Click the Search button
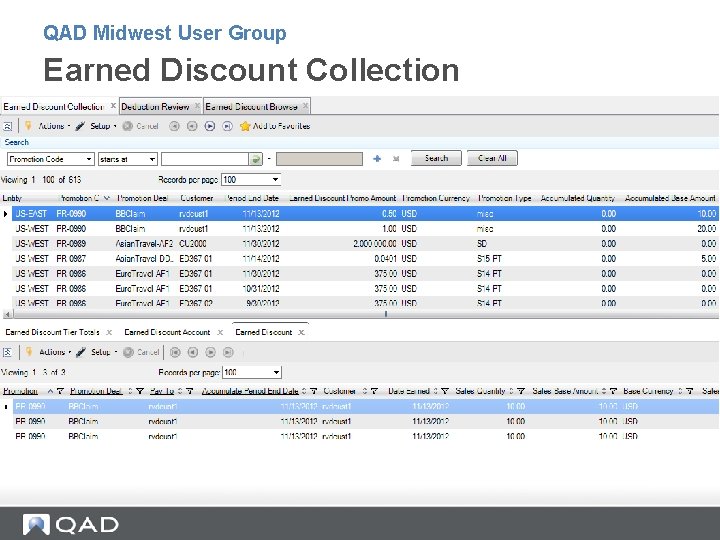Image resolution: width=720 pixels, height=540 pixels. tap(436, 158)
